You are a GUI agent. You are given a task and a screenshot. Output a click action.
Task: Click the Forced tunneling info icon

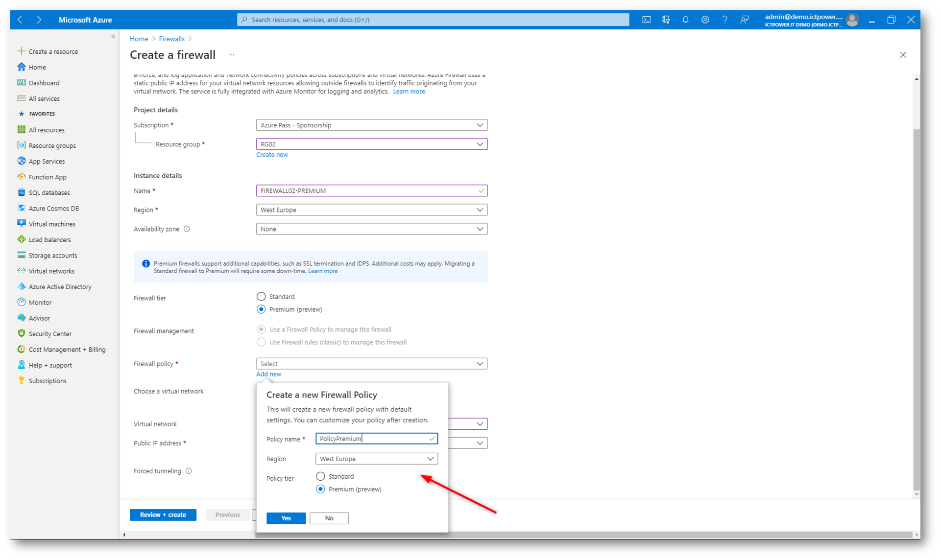(x=189, y=471)
